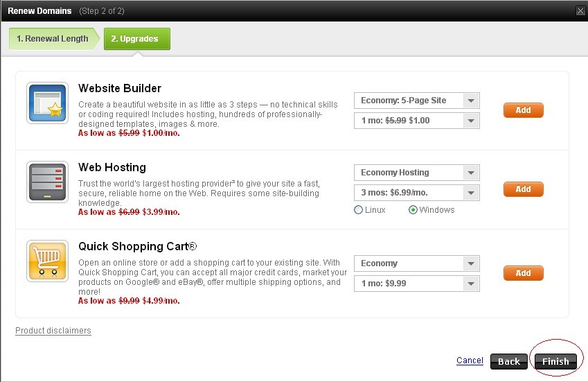The width and height of the screenshot is (588, 382).
Task: Click the Website Builder heading
Action: coord(120,88)
